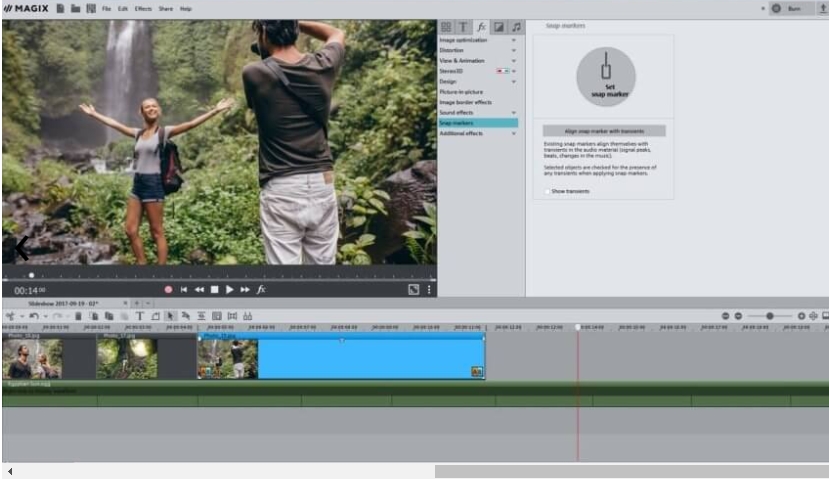829x479 pixels.
Task: Click the rewind button
Action: (199, 290)
